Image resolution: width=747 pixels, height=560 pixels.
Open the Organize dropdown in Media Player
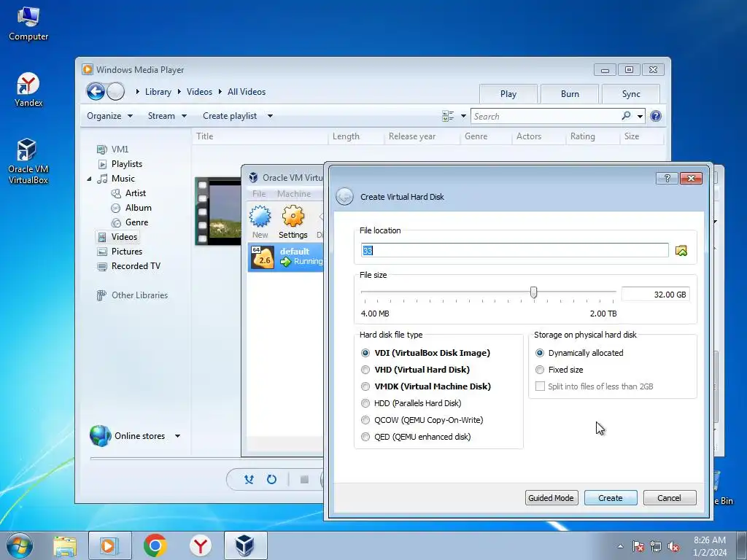pyautogui.click(x=109, y=116)
